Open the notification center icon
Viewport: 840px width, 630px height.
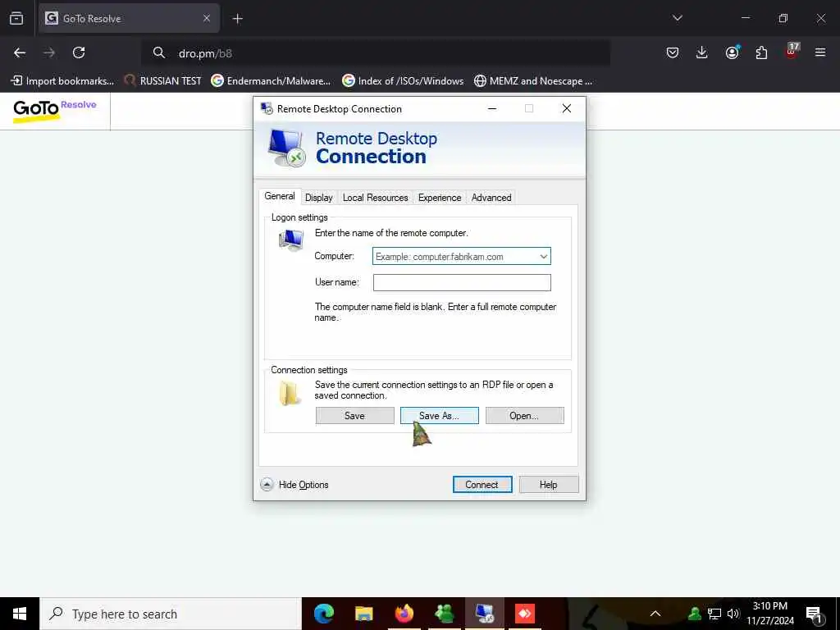(x=815, y=614)
